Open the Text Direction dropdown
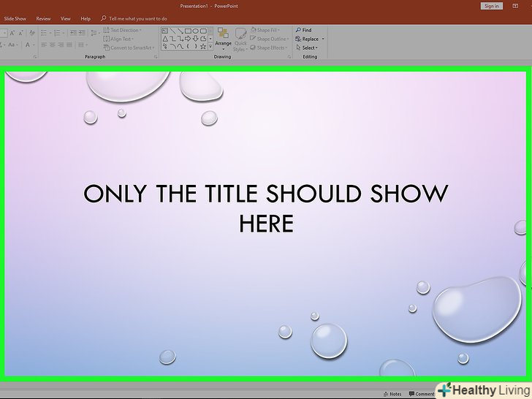Screen dimensions: 532x399 (x=123, y=30)
